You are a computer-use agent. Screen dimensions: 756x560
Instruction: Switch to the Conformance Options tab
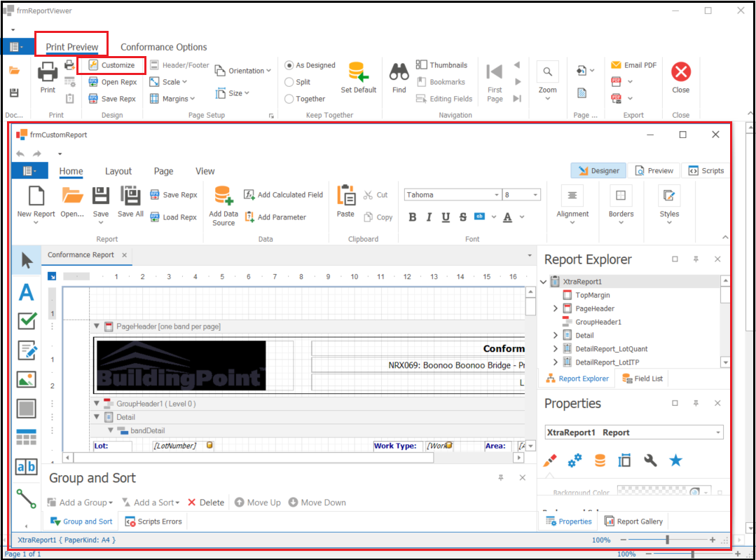pos(163,47)
